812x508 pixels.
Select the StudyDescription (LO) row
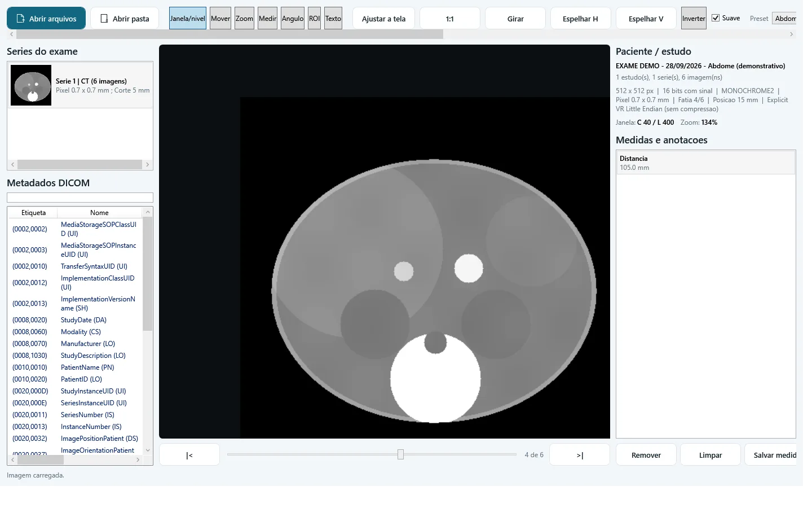(75, 356)
